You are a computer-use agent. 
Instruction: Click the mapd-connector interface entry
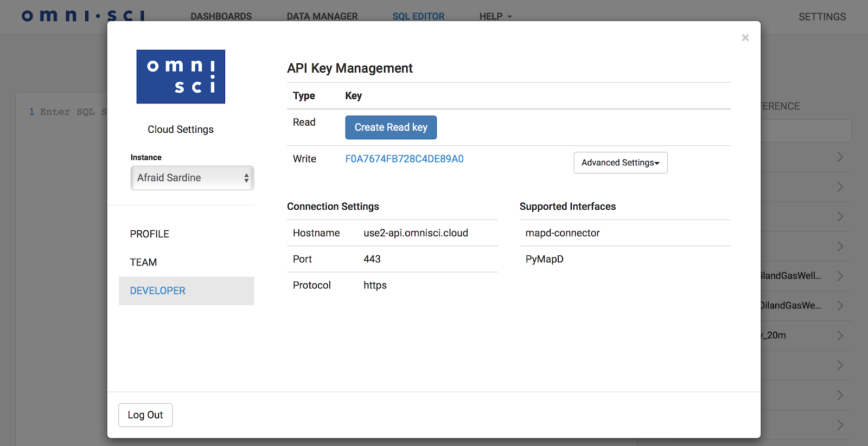click(x=563, y=233)
